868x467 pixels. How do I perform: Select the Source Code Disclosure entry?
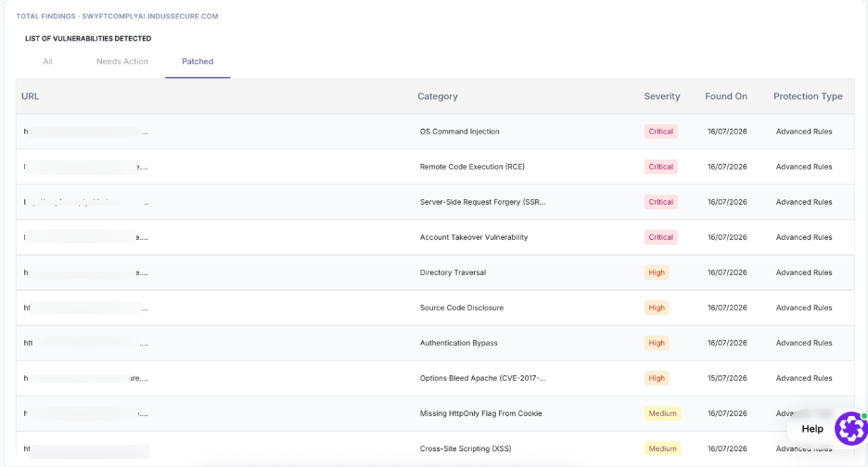point(462,308)
